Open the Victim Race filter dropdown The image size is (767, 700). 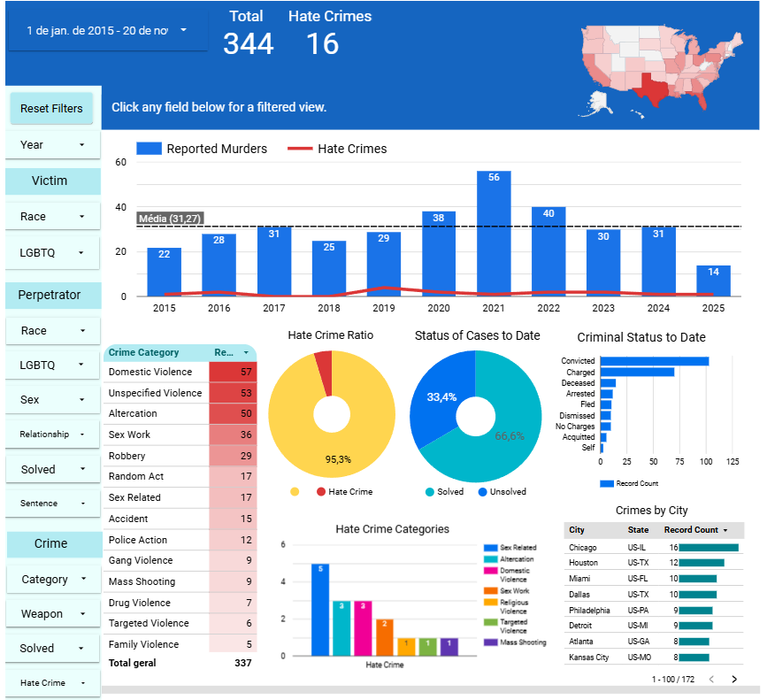(52, 216)
